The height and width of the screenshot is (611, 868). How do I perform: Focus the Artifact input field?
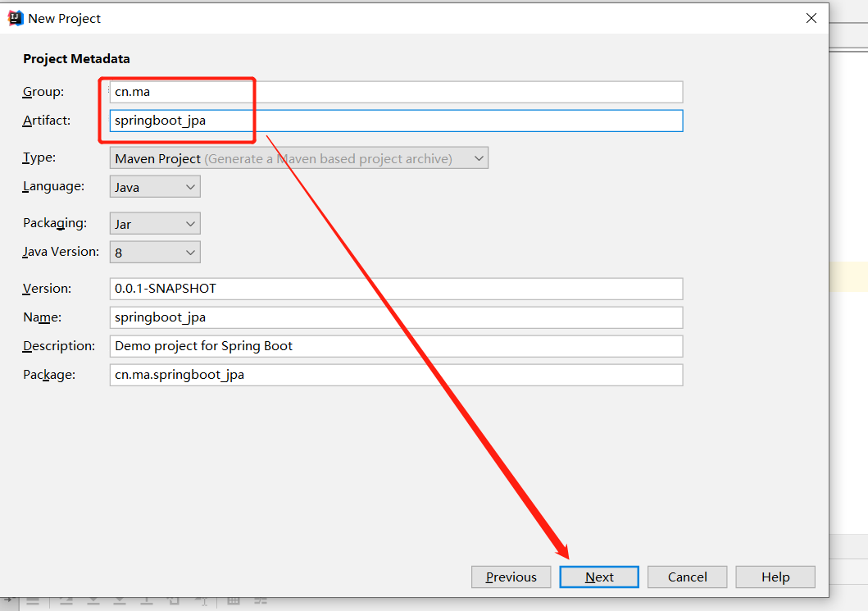pos(396,121)
